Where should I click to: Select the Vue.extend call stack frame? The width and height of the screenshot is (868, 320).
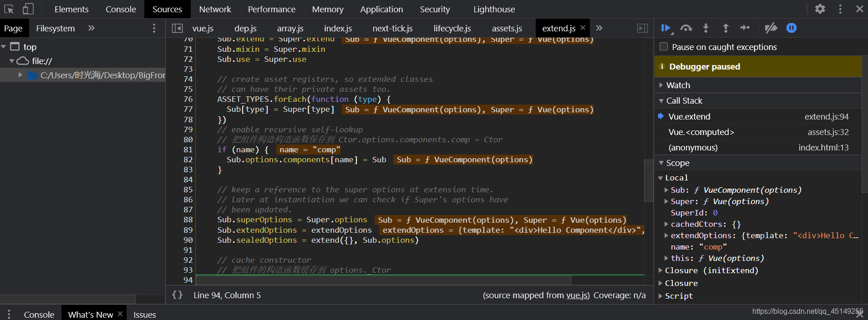[758, 116]
